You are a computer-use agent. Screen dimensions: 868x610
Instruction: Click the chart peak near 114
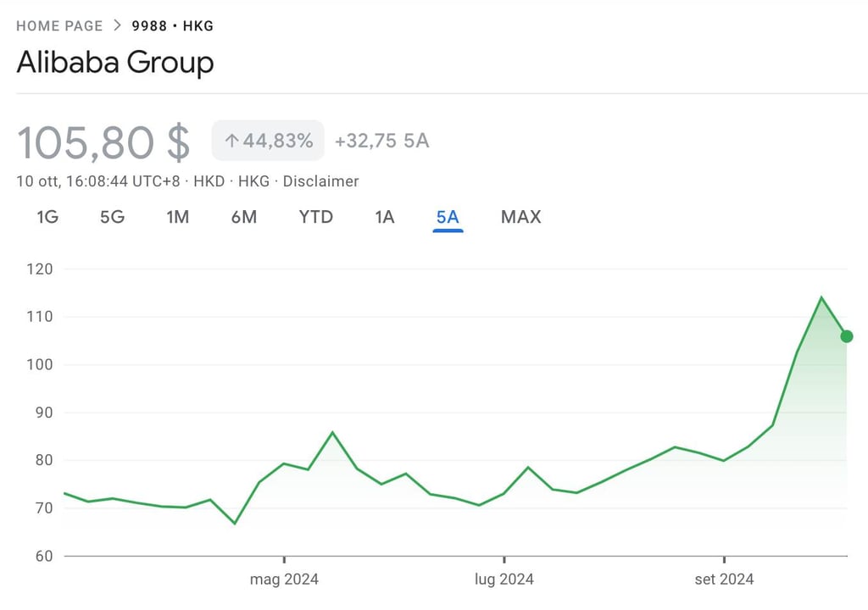pyautogui.click(x=821, y=297)
